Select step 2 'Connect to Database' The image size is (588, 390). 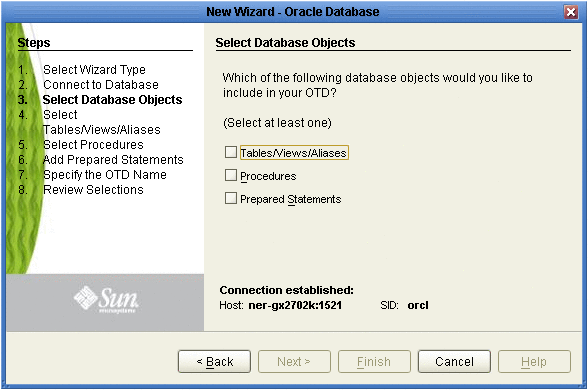tap(101, 85)
